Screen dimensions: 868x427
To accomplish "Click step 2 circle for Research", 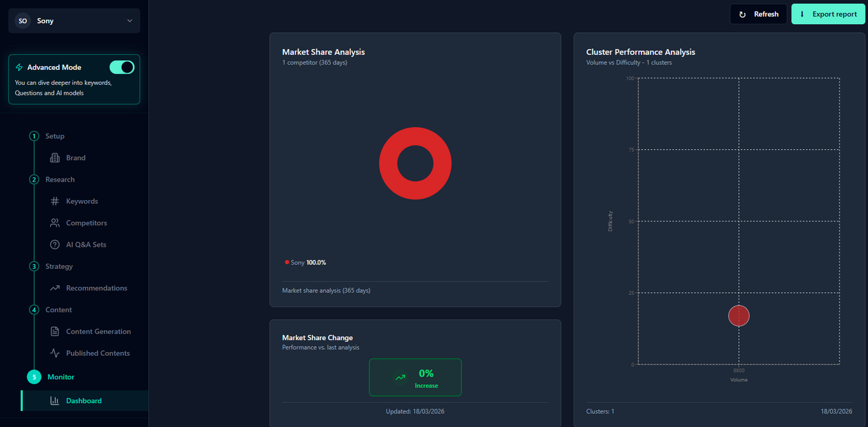I will point(34,179).
